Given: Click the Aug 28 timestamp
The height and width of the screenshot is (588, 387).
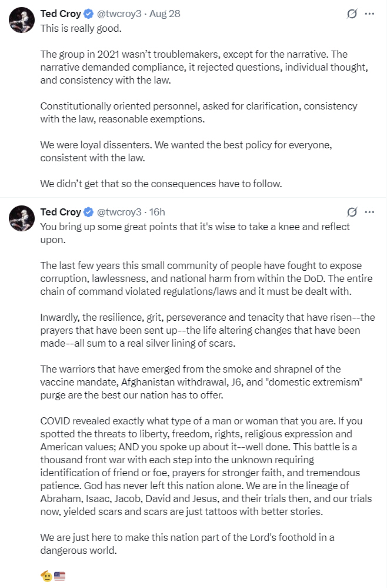Looking at the screenshot, I should [165, 14].
